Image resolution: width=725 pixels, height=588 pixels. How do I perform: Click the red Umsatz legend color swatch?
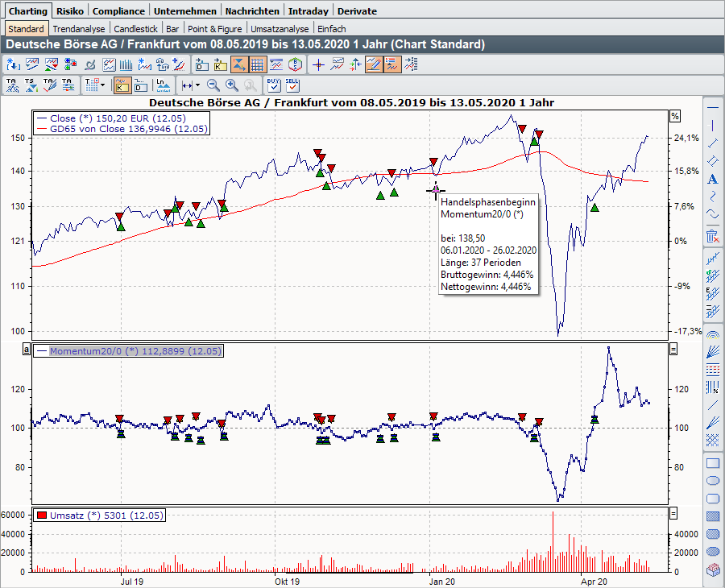[x=41, y=516]
